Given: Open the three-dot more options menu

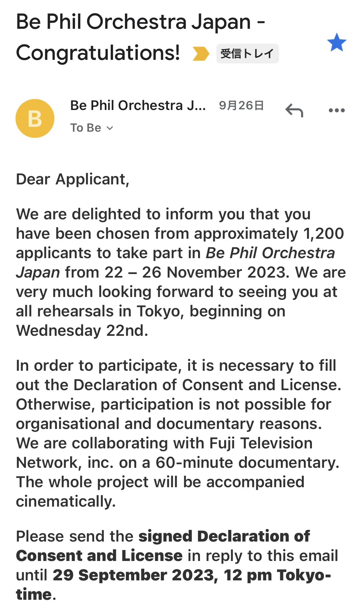Looking at the screenshot, I should 336,110.
